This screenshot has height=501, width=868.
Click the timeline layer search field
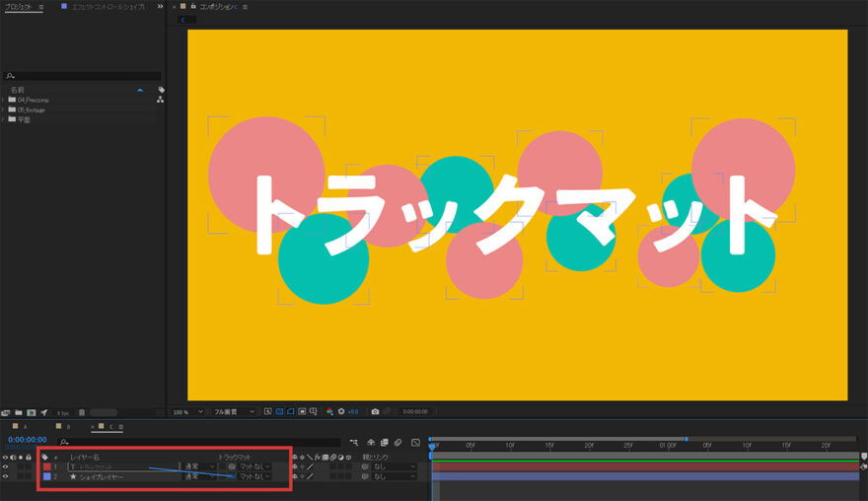[x=199, y=442]
